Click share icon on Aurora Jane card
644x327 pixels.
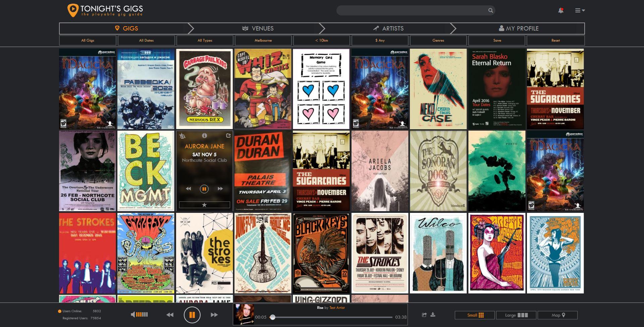click(x=228, y=136)
